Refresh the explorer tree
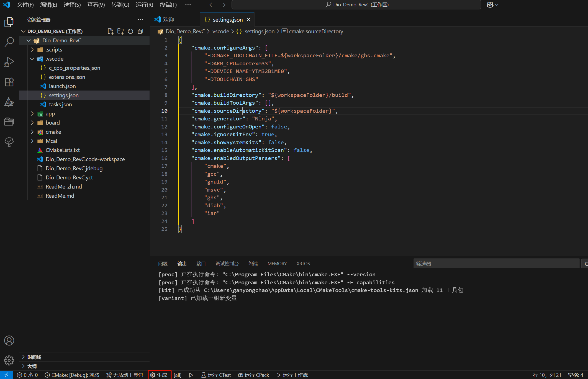Screen dimensions: 588x379 130,31
